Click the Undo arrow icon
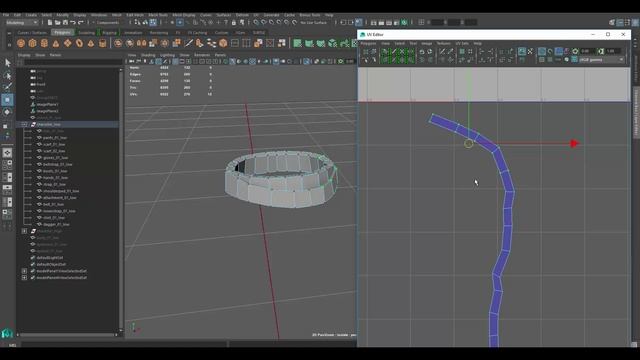This screenshot has width=640, height=360. tap(73, 22)
